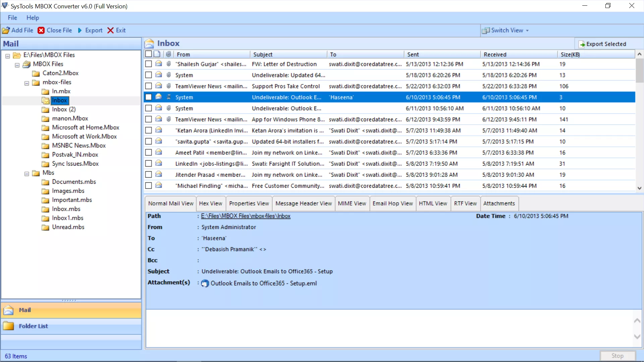Switch to the RTF View tab
Image resolution: width=644 pixels, height=362 pixels.
[x=465, y=203]
